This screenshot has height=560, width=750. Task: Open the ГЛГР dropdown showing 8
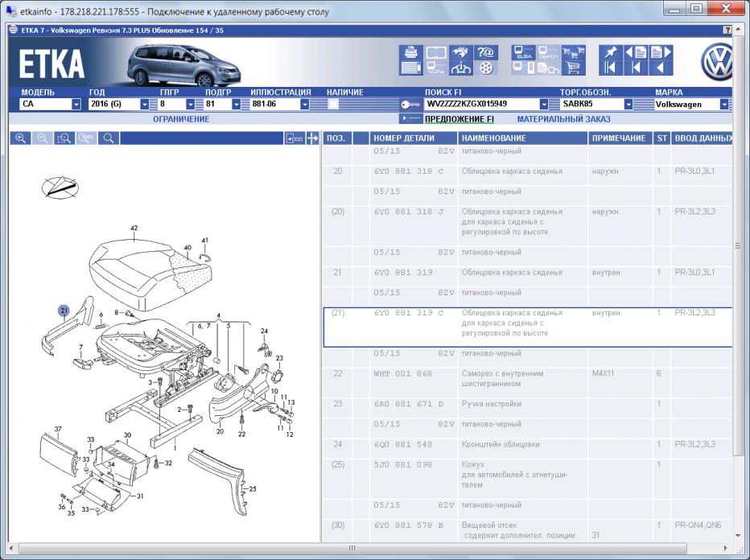[176, 104]
